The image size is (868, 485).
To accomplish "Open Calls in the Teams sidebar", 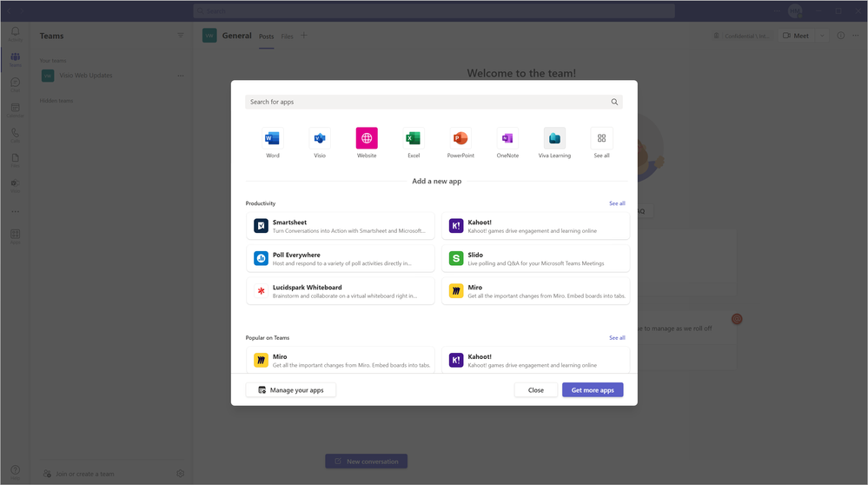I will pos(15,135).
